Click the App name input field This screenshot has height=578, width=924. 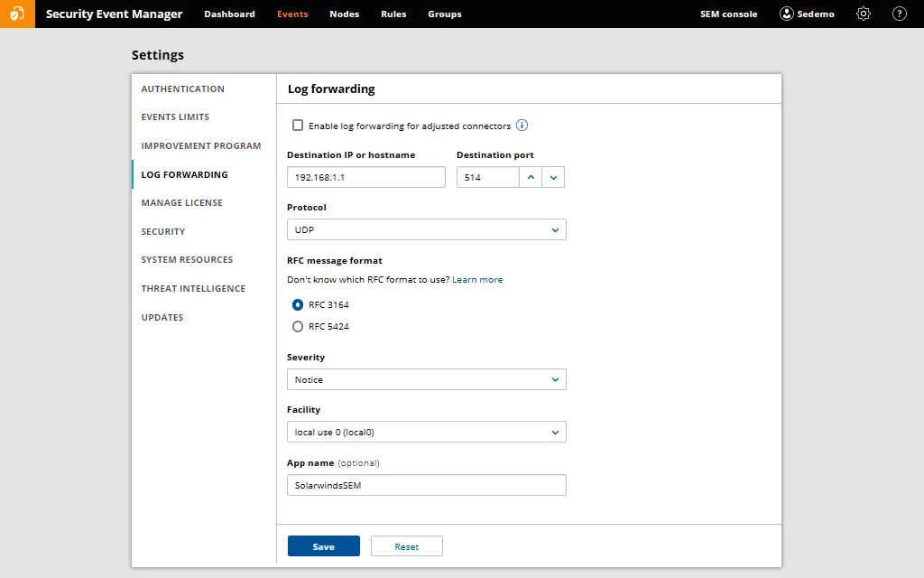pyautogui.click(x=426, y=485)
